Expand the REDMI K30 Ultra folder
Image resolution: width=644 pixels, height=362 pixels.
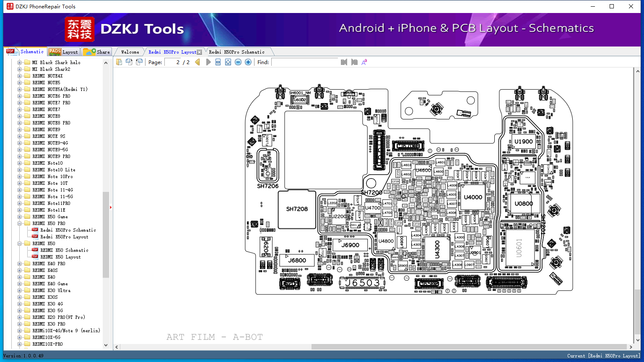(x=19, y=290)
